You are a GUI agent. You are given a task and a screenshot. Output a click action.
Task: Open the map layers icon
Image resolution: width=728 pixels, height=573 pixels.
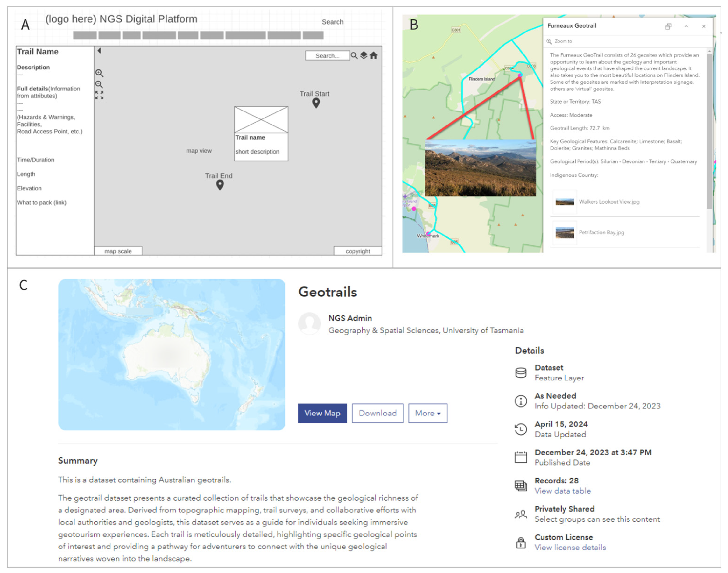[364, 55]
